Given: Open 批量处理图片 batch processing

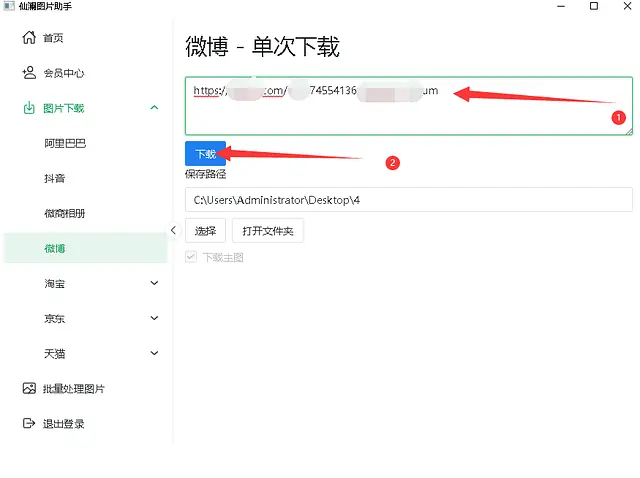Looking at the screenshot, I should click(x=74, y=389).
